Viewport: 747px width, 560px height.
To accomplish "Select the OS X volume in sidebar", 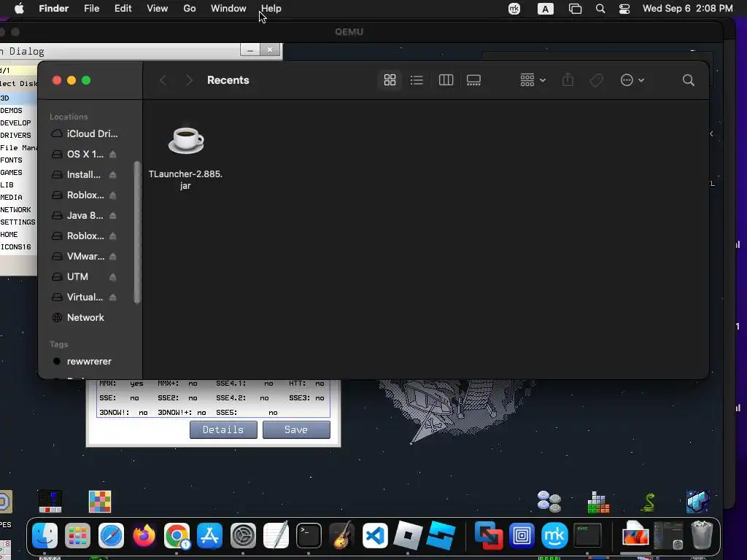I will 78,155.
